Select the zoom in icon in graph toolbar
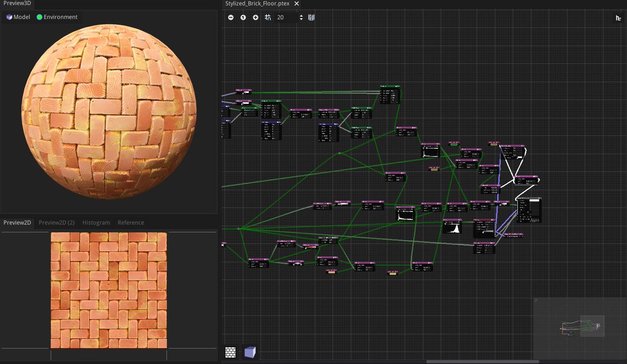627x364 pixels. tap(256, 17)
